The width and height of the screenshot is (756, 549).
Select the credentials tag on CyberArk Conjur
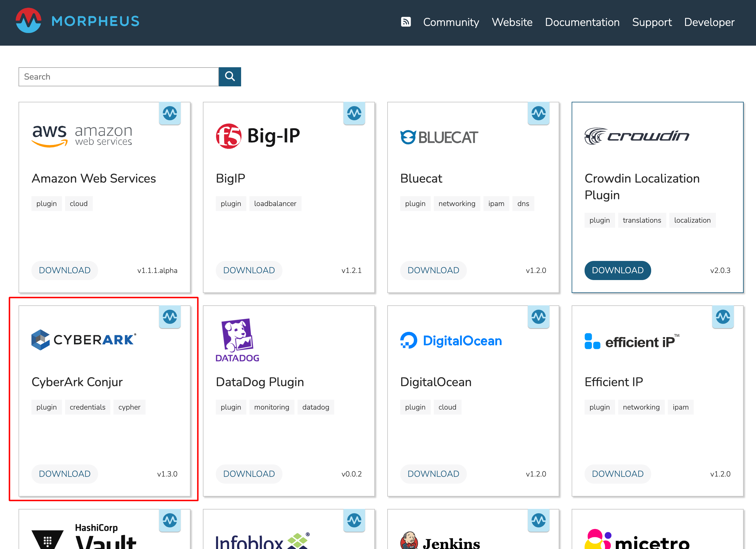pos(87,407)
